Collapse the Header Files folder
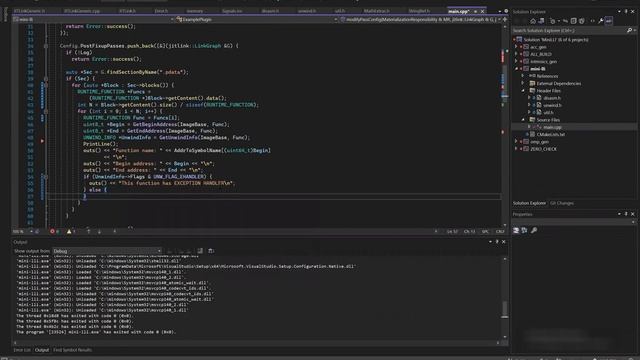Image resolution: width=640 pixels, height=360 pixels. pos(523,91)
